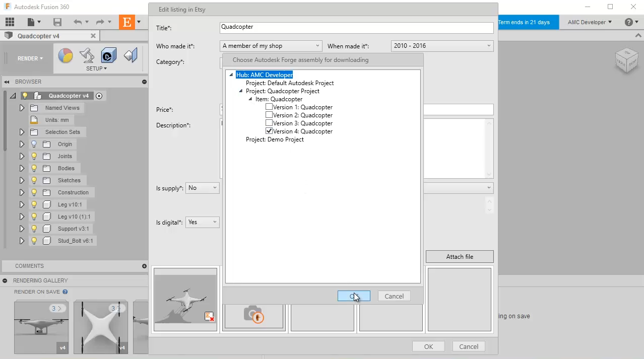
Task: Click the description field scroll-down arrow
Action: [489, 174]
